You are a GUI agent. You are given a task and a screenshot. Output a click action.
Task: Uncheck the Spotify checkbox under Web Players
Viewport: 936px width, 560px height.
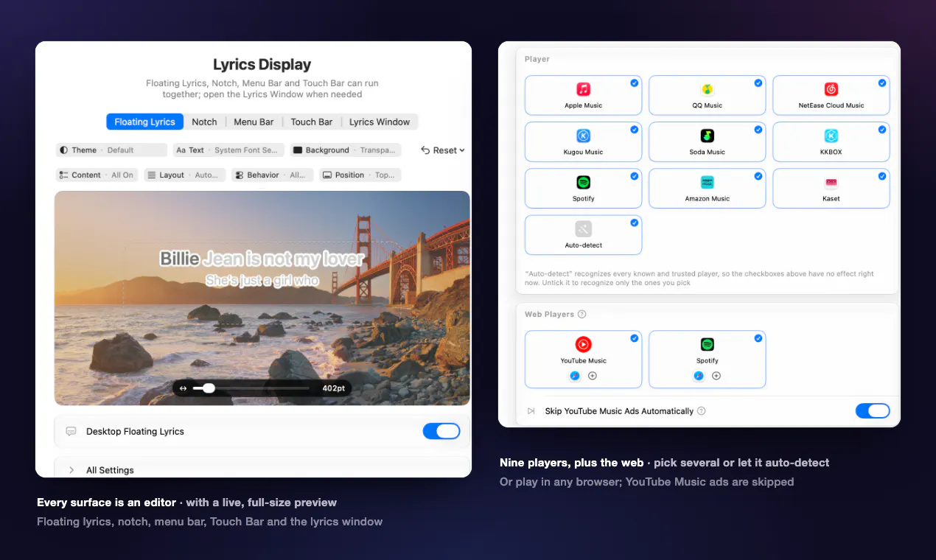click(758, 338)
